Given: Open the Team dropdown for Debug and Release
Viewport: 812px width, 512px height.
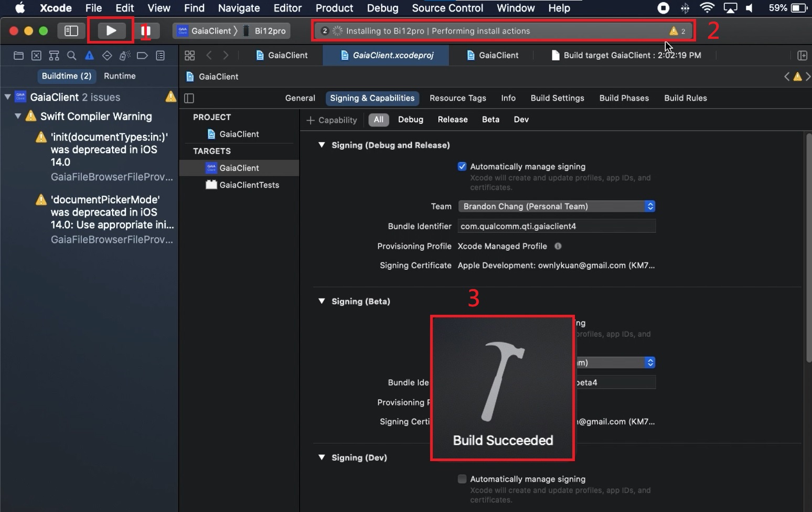Looking at the screenshot, I should pos(557,206).
